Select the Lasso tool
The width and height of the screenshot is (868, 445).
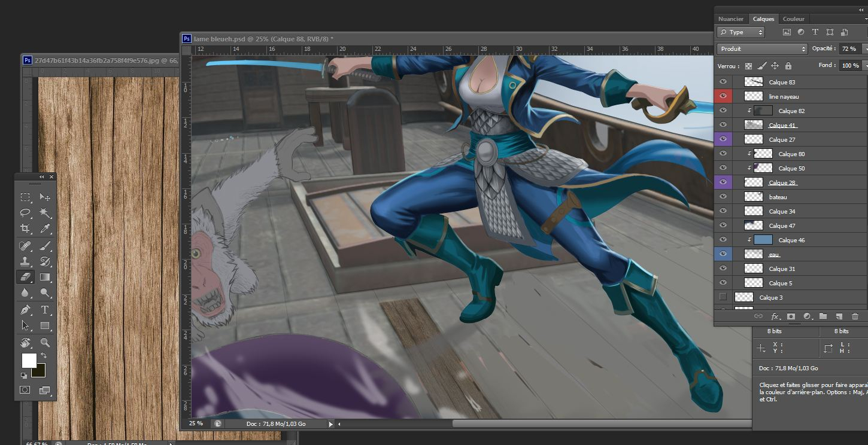(25, 213)
